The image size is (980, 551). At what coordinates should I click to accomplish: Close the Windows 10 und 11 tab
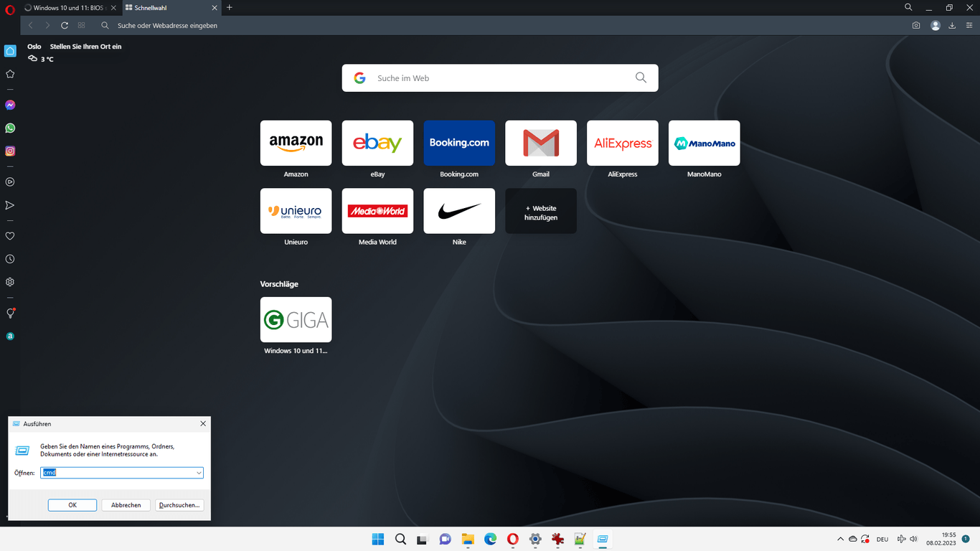[x=113, y=8]
